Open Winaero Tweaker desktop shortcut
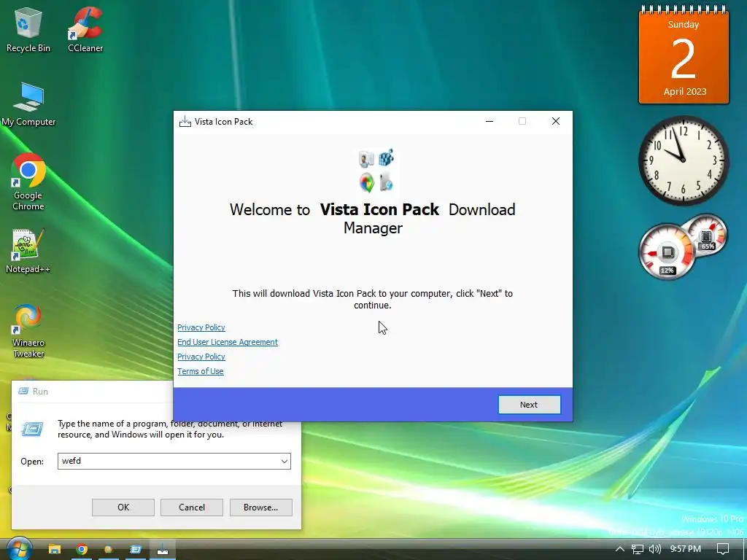Screen dimensions: 747x560 click(28, 331)
